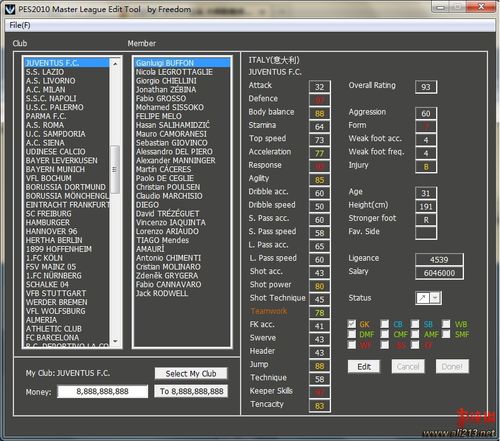Click the Edit button

[x=364, y=367]
